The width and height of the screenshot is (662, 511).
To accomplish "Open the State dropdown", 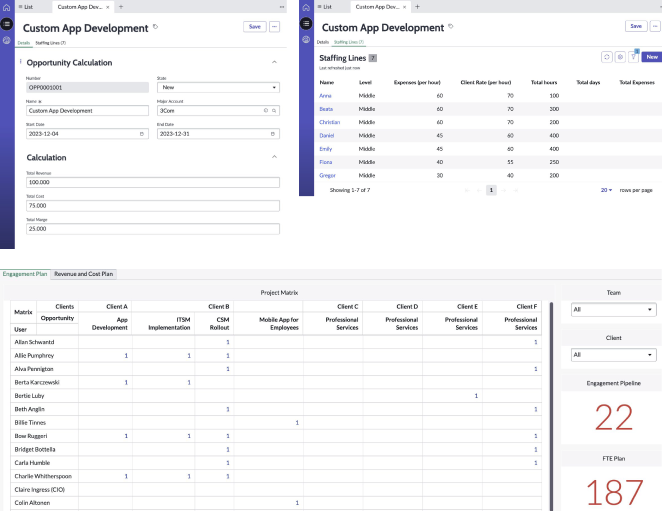I will pyautogui.click(x=217, y=87).
